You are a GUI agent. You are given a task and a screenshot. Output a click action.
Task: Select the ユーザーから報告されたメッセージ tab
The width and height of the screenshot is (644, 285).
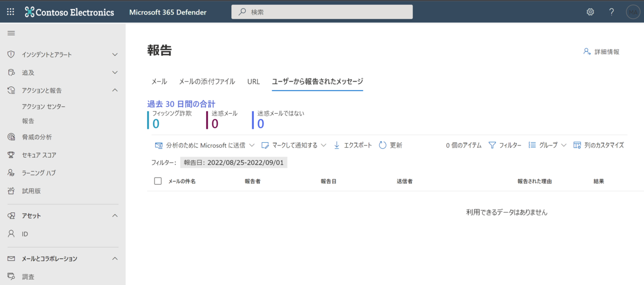click(318, 82)
